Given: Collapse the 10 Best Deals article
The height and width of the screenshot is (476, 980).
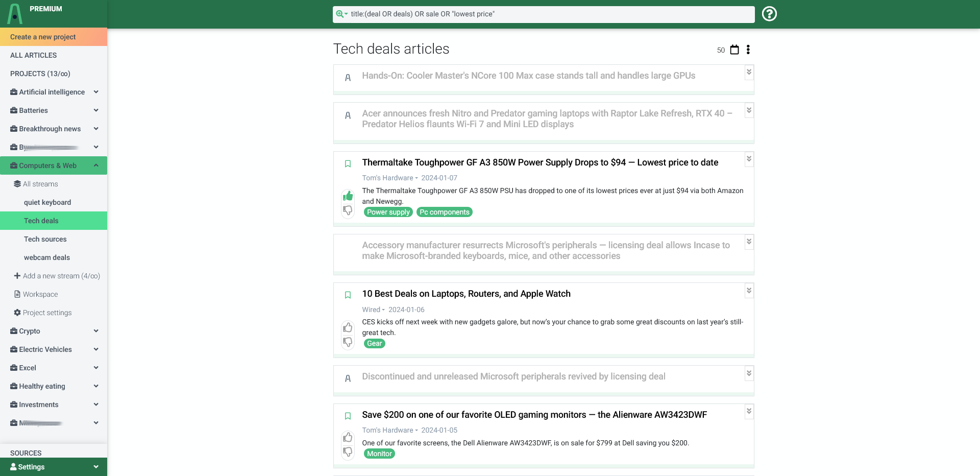Looking at the screenshot, I should (749, 291).
